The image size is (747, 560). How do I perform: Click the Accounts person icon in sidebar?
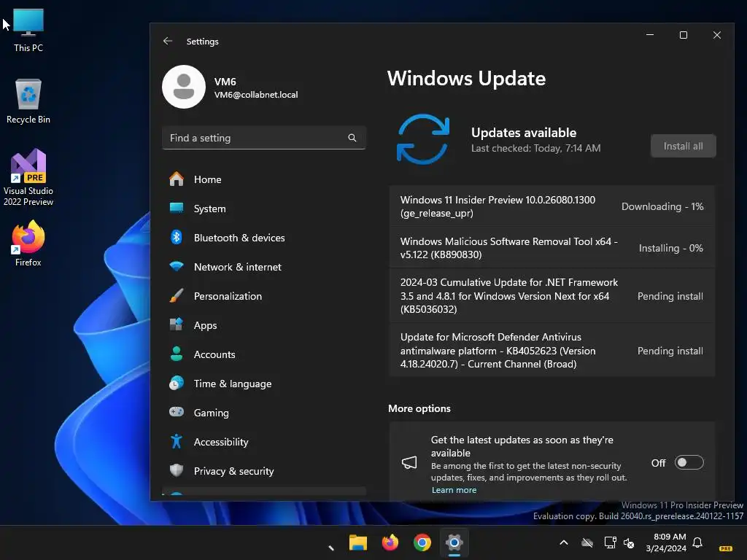click(177, 354)
